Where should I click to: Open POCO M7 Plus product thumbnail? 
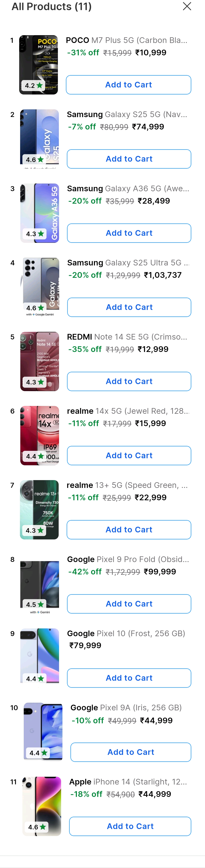[38, 65]
